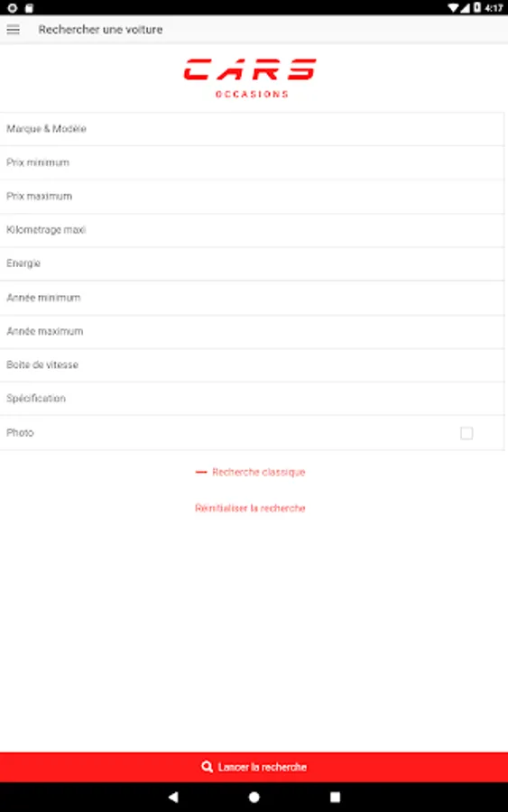Open the Boite de vitesse dropdown
The width and height of the screenshot is (508, 812).
(x=252, y=365)
